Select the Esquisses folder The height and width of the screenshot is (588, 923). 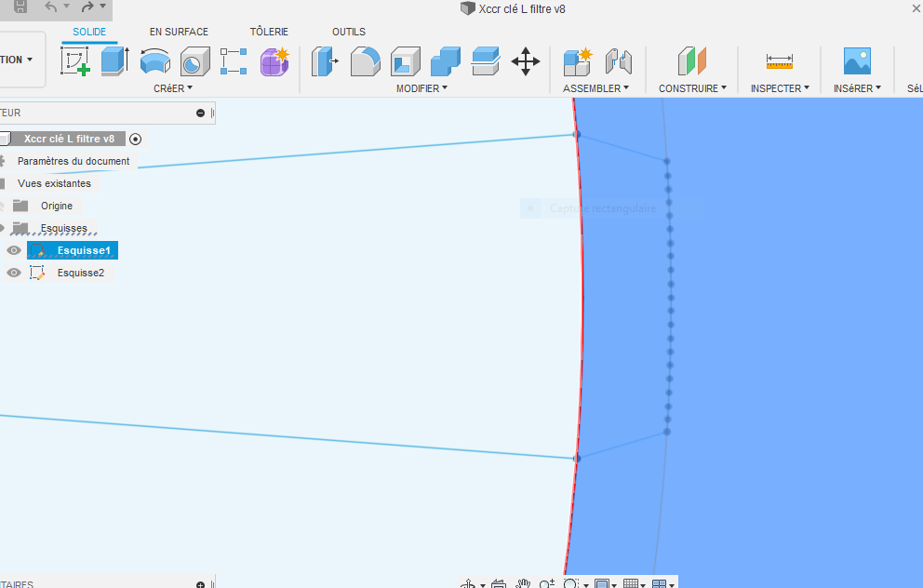click(63, 228)
